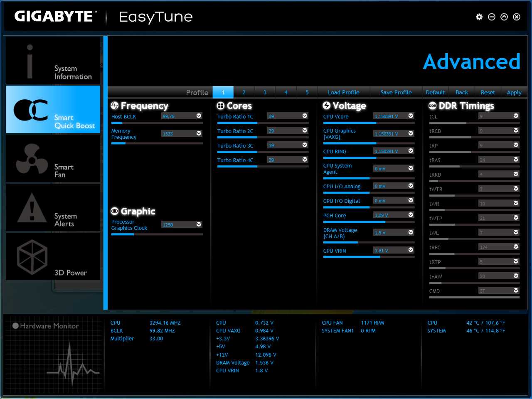Open the 3D Power section
Viewport: 532px width, 399px height.
click(53, 257)
